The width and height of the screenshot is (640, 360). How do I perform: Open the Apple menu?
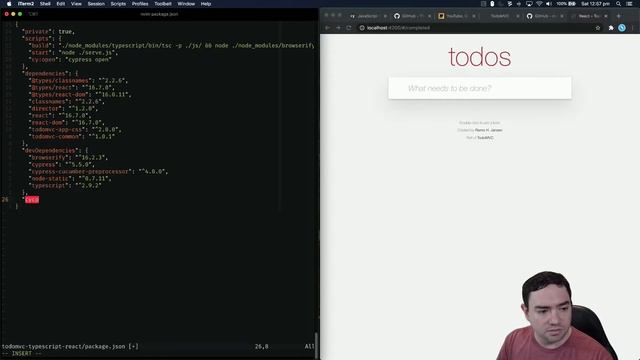coord(9,4)
